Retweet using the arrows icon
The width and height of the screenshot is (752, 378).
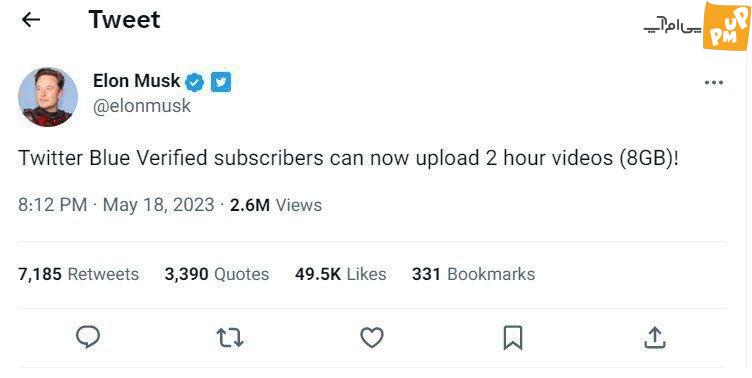(230, 337)
